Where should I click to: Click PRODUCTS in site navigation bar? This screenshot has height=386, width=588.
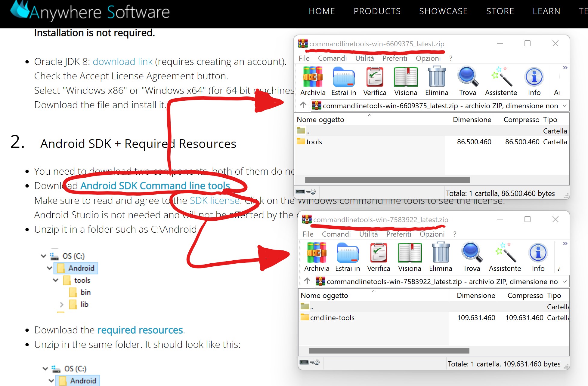coord(377,11)
